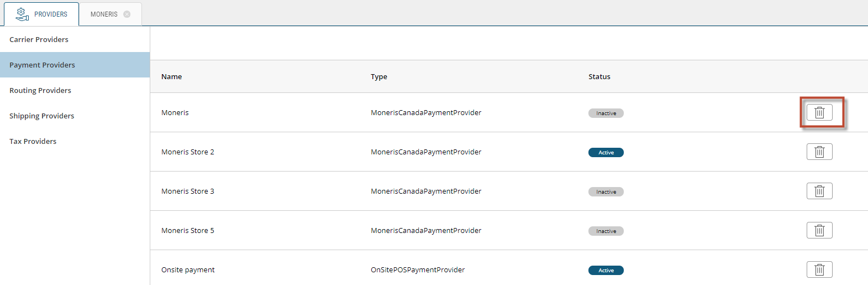Click Active status badge of Moneris Store 2
Viewport: 868px width, 285px height.
pos(606,152)
